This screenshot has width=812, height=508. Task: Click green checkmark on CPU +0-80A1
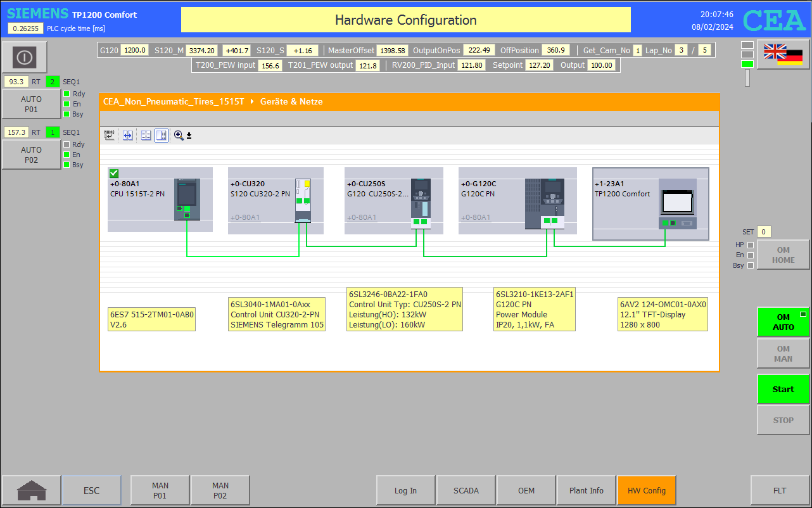[114, 174]
